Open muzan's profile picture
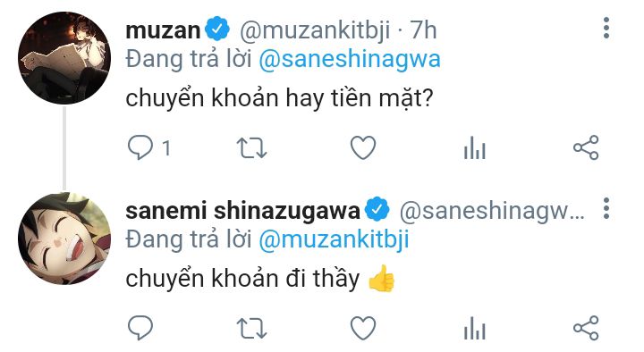This screenshot has width=644, height=352. [64, 58]
